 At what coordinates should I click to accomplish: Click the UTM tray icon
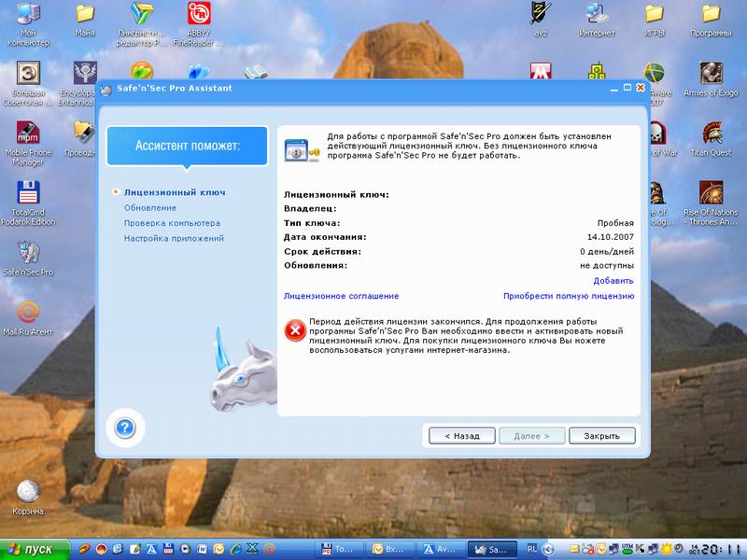click(x=627, y=550)
